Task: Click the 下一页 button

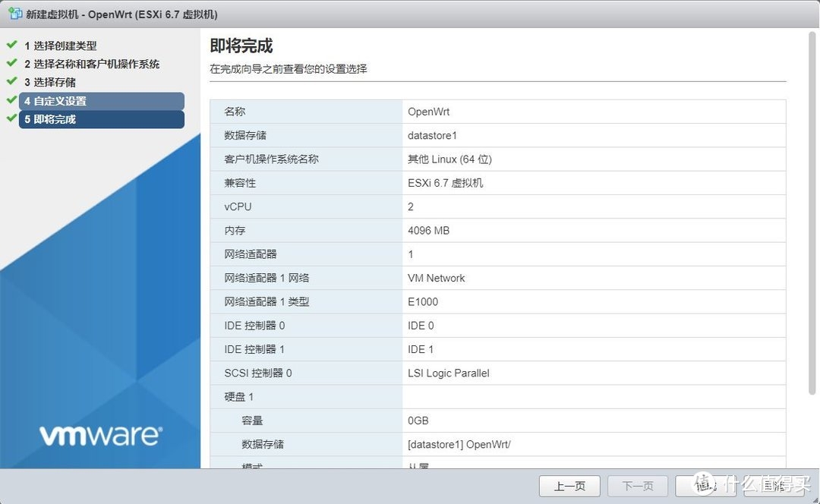Action: [638, 487]
